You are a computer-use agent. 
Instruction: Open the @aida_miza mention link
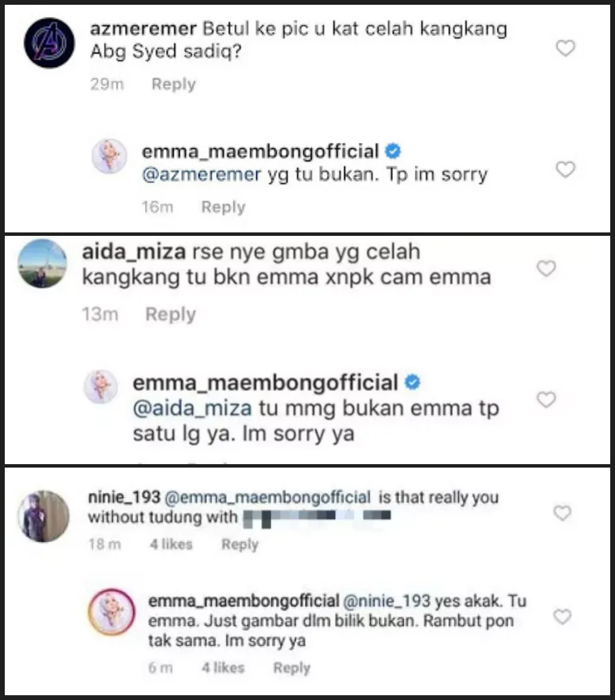click(192, 408)
